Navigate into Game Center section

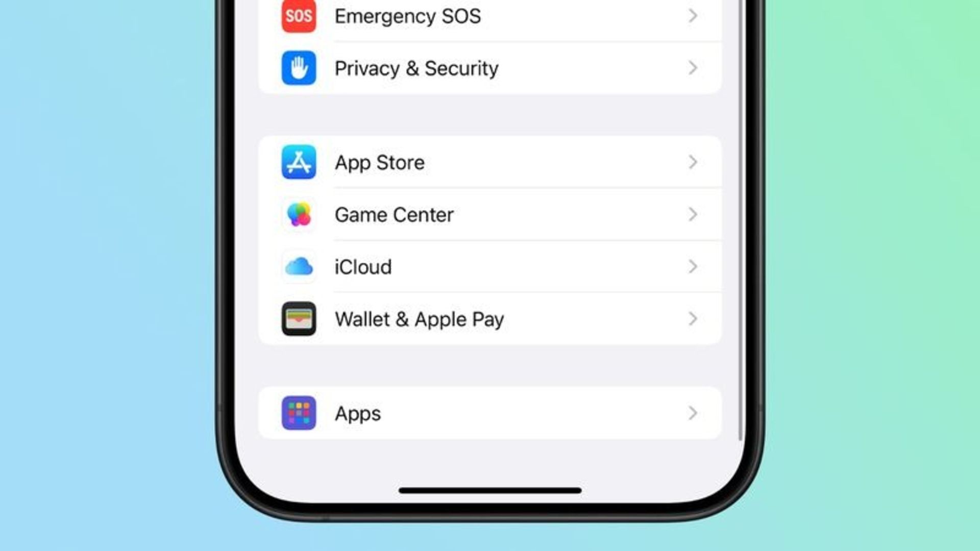pos(490,214)
